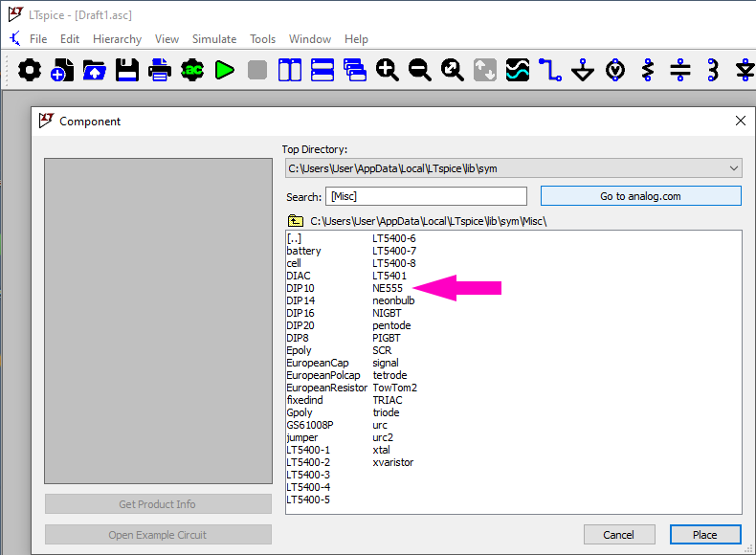Select xtal component
Screen dimensions: 756x555
pyautogui.click(x=381, y=450)
